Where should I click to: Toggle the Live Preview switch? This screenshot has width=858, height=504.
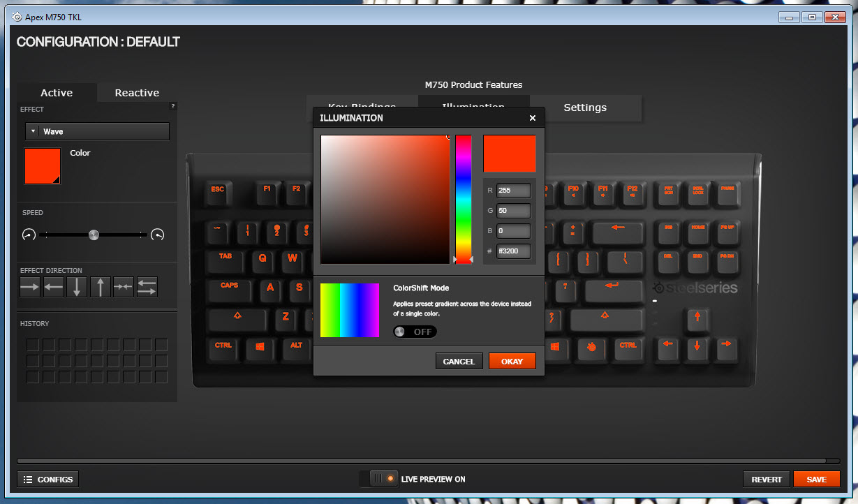coord(378,479)
